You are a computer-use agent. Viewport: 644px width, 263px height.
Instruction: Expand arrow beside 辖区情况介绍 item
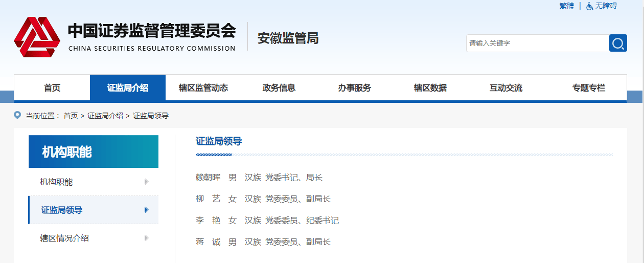point(147,238)
